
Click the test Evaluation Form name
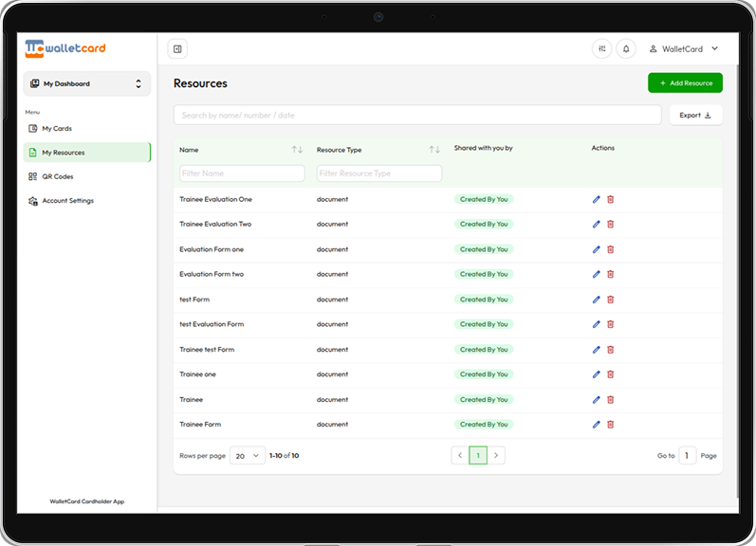point(212,324)
